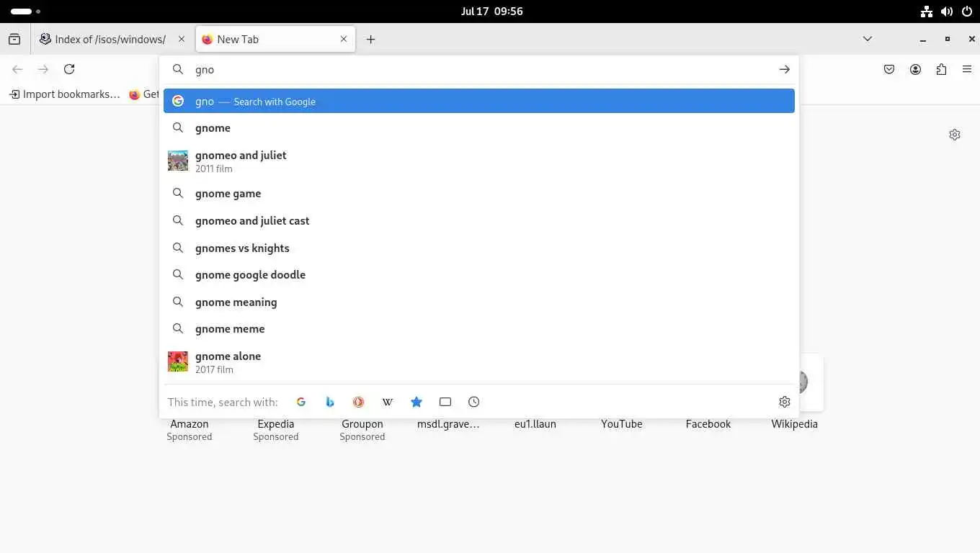This screenshot has height=553, width=980.
Task: Open the network status tray icon
Action: pos(927,12)
